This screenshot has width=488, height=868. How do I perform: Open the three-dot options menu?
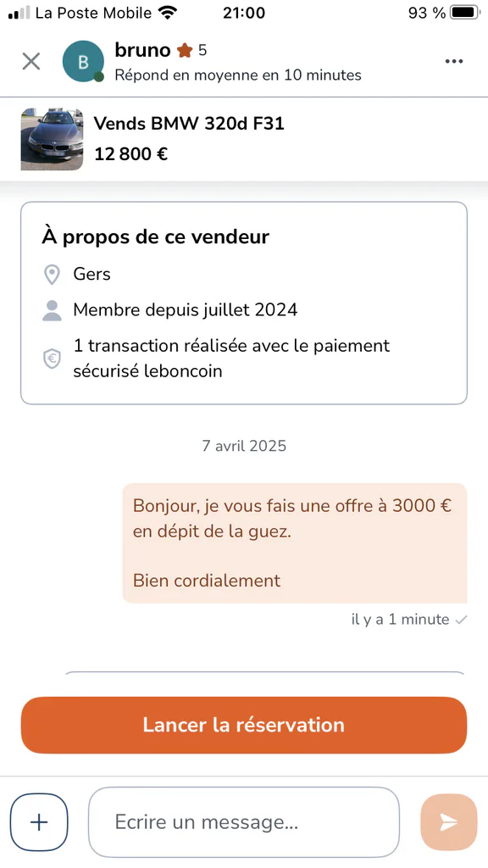tap(454, 61)
